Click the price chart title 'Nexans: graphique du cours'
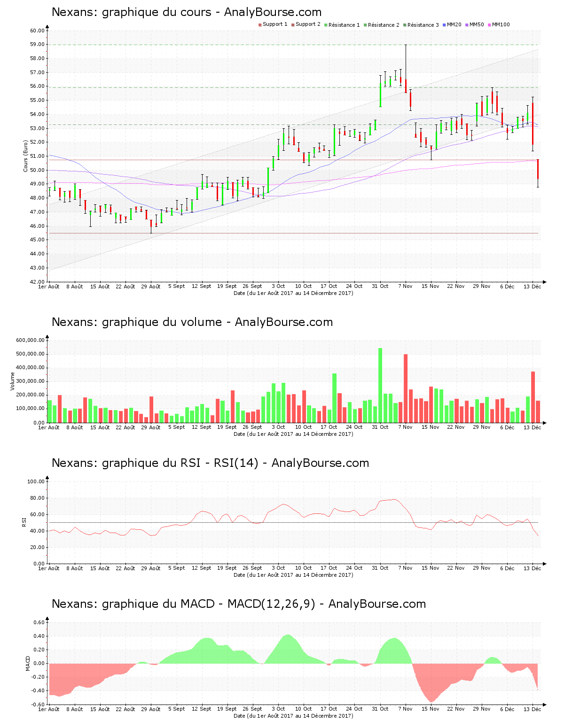The width and height of the screenshot is (564, 728). coord(132,12)
